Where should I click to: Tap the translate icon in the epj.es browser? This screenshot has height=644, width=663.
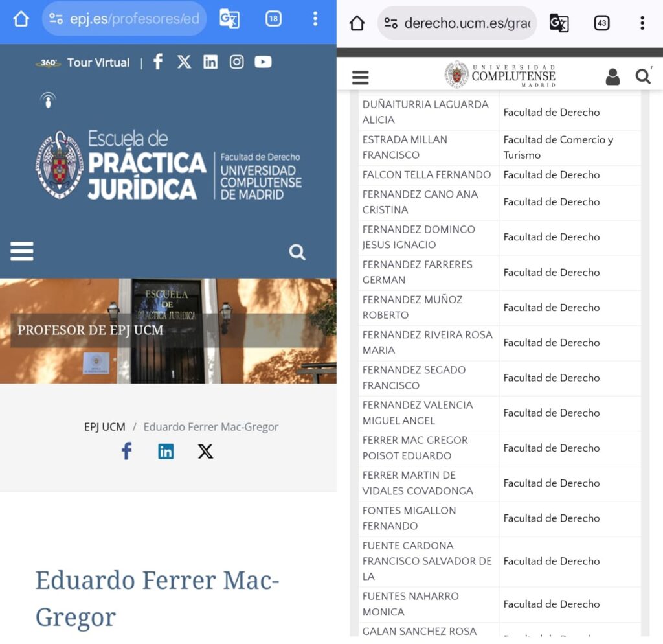pyautogui.click(x=230, y=19)
